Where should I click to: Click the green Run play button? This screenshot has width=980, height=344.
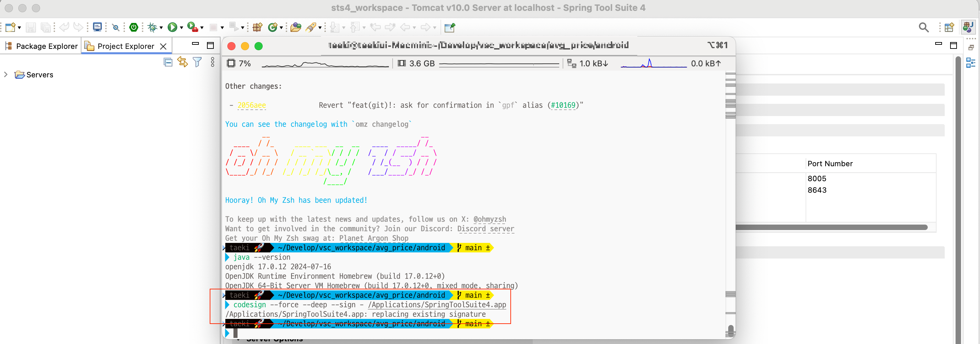tap(172, 27)
